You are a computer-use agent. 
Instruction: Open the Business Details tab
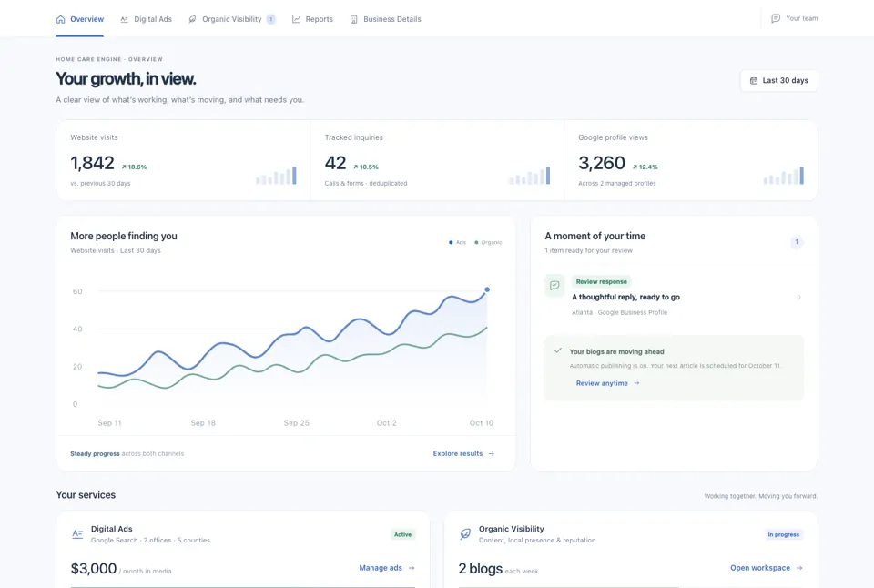click(x=385, y=19)
